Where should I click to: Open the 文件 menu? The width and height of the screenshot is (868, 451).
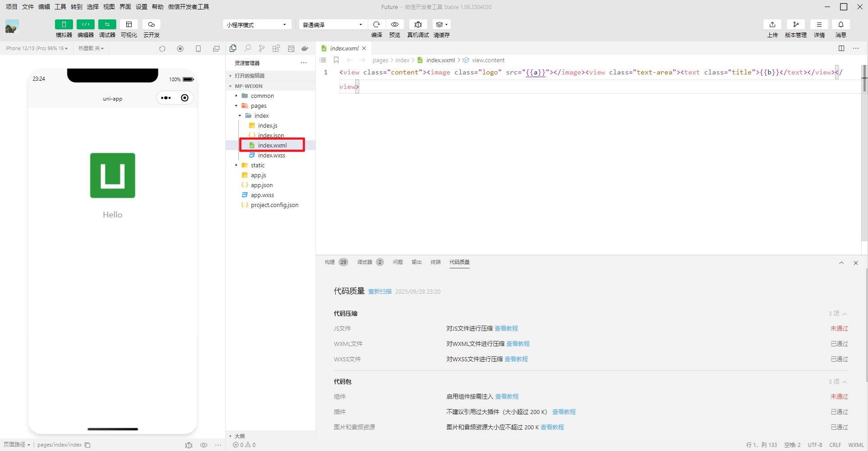[x=28, y=7]
